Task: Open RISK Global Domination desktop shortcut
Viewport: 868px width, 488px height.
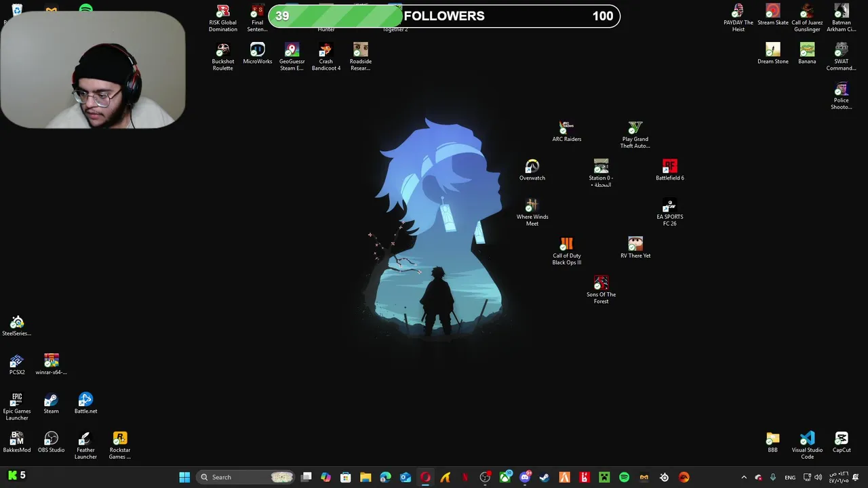Action: (222, 18)
